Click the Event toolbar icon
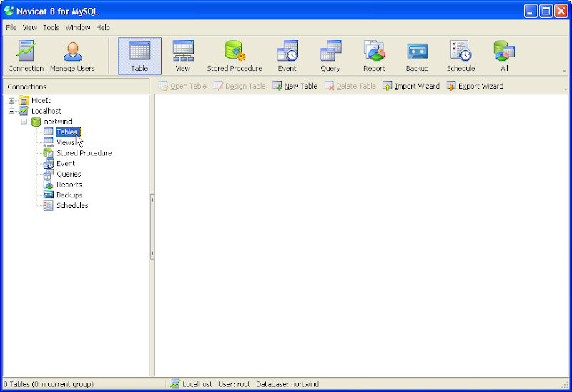The image size is (572, 392). click(287, 56)
